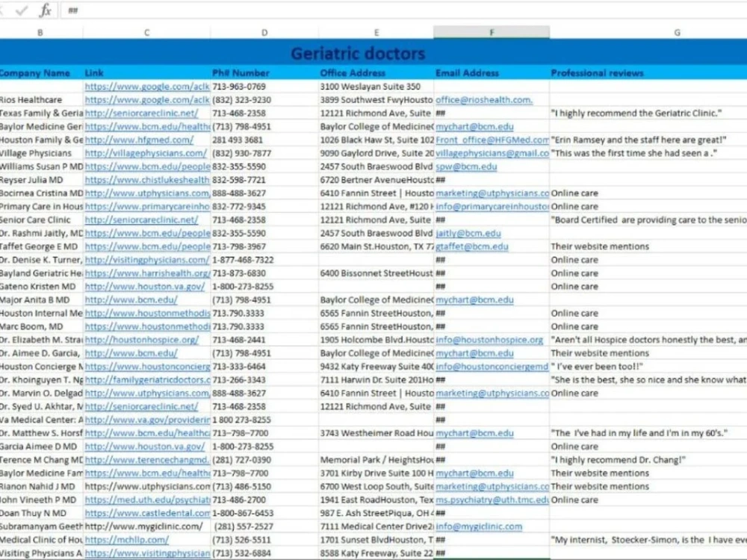The height and width of the screenshot is (560, 747).
Task: Select the '1026 Black Haw St' address cell
Action: (x=376, y=140)
